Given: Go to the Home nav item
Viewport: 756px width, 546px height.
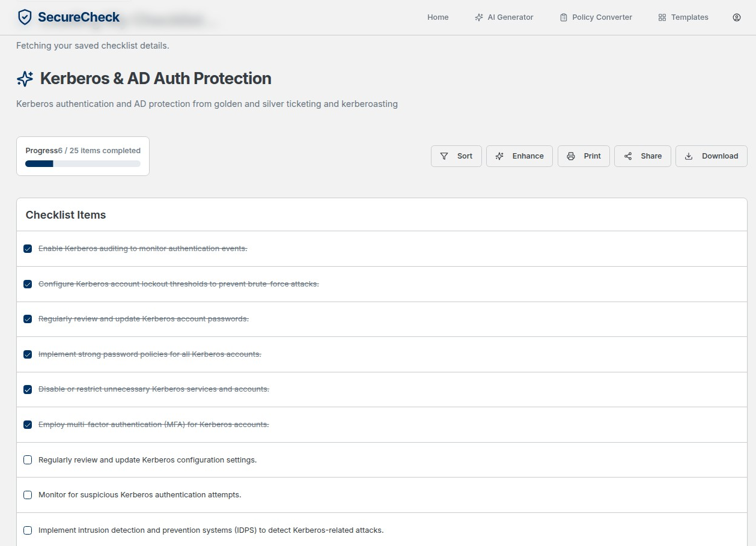Looking at the screenshot, I should click(x=437, y=17).
